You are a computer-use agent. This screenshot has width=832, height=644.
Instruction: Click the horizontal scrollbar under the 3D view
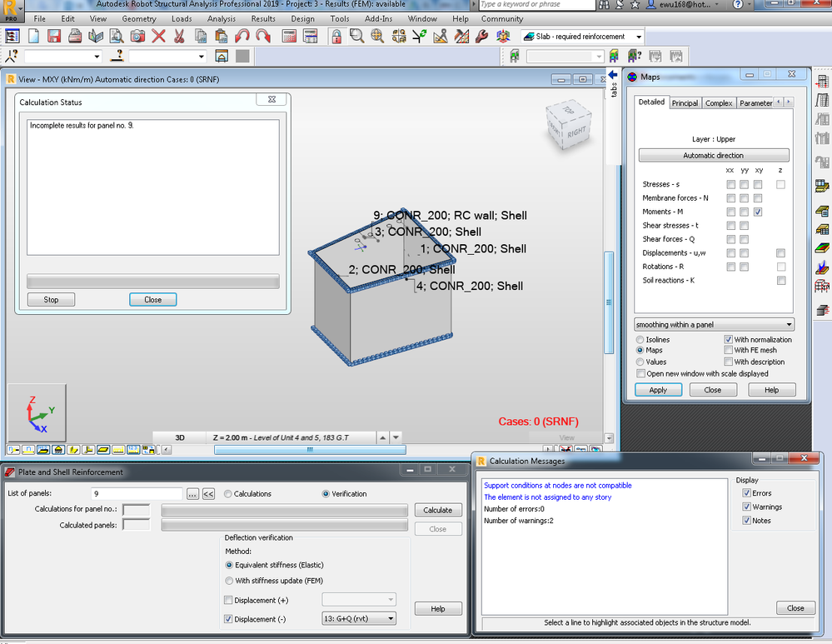tap(310, 450)
